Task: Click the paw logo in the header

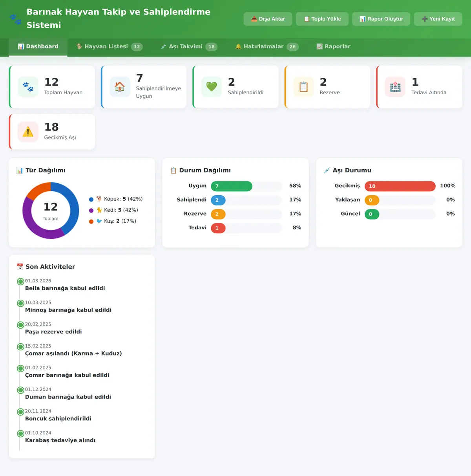Action: [15, 19]
